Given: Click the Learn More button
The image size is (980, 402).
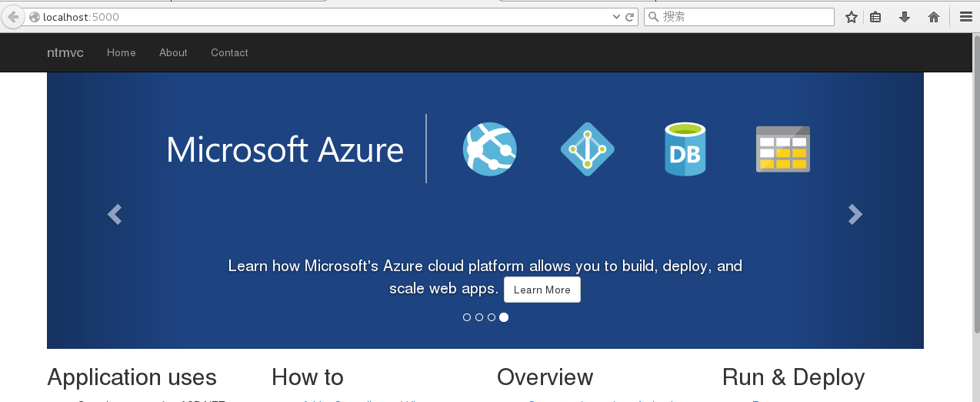Looking at the screenshot, I should pyautogui.click(x=542, y=290).
